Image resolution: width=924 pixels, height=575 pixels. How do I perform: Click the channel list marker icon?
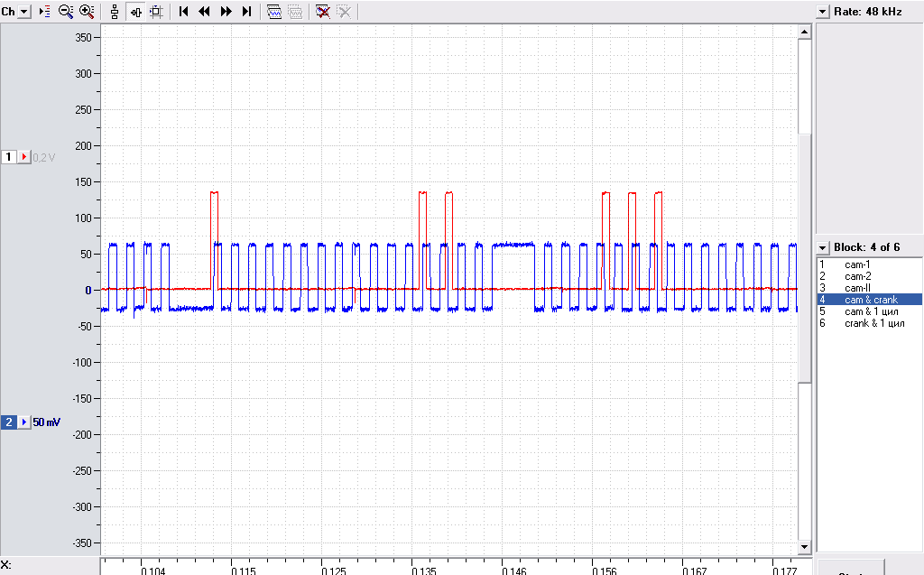pyautogui.click(x=45, y=11)
